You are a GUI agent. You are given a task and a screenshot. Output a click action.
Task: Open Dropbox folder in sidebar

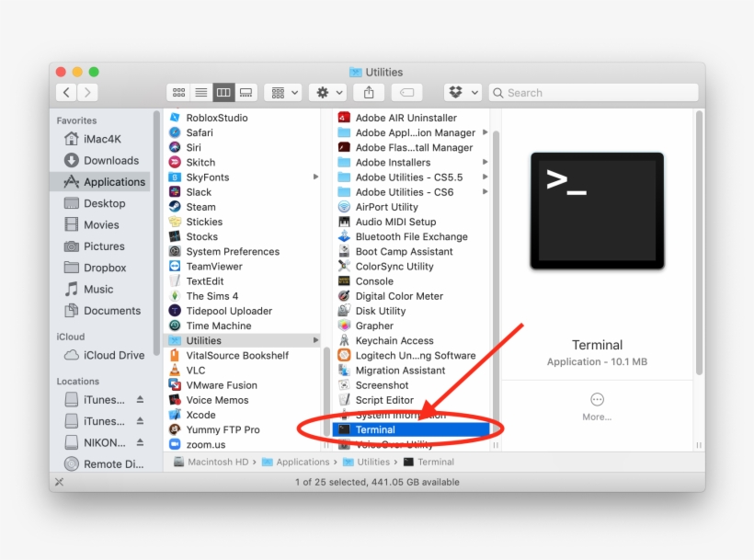[x=100, y=268]
